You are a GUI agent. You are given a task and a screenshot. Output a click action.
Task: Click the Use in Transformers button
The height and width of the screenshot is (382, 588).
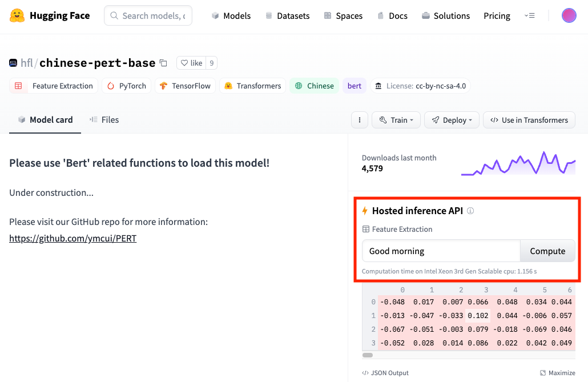(x=529, y=120)
